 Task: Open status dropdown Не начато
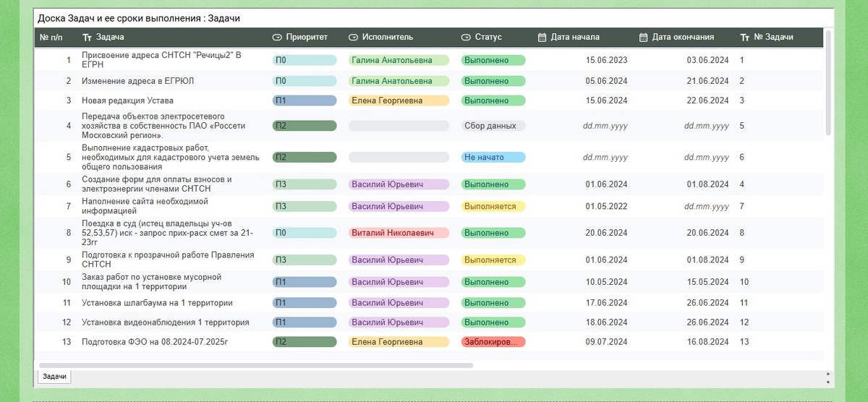pyautogui.click(x=493, y=157)
